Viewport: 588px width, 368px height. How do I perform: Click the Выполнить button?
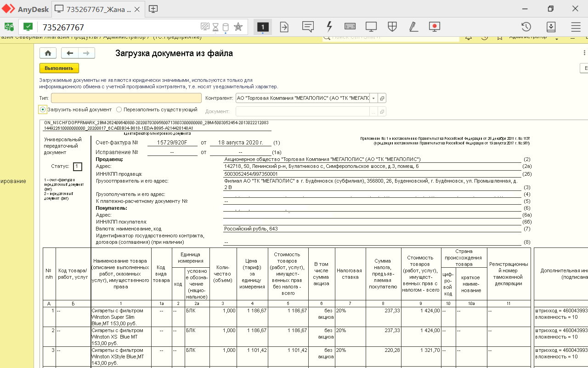pyautogui.click(x=59, y=68)
